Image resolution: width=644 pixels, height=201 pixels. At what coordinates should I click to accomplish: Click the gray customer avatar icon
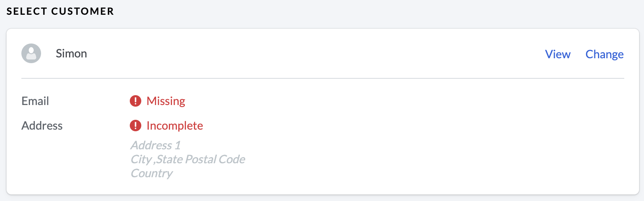click(x=31, y=53)
